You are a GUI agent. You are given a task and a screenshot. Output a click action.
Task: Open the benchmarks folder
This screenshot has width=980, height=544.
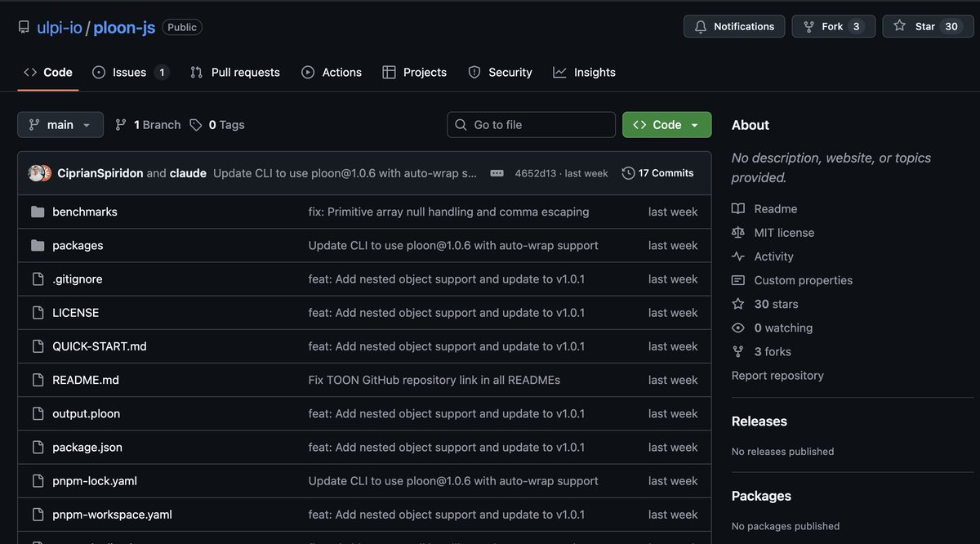tap(85, 212)
